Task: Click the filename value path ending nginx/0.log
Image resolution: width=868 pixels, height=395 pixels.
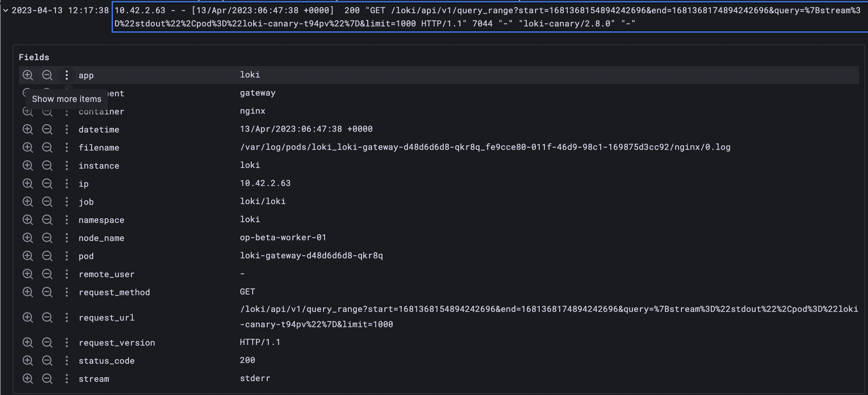Action: click(x=485, y=147)
